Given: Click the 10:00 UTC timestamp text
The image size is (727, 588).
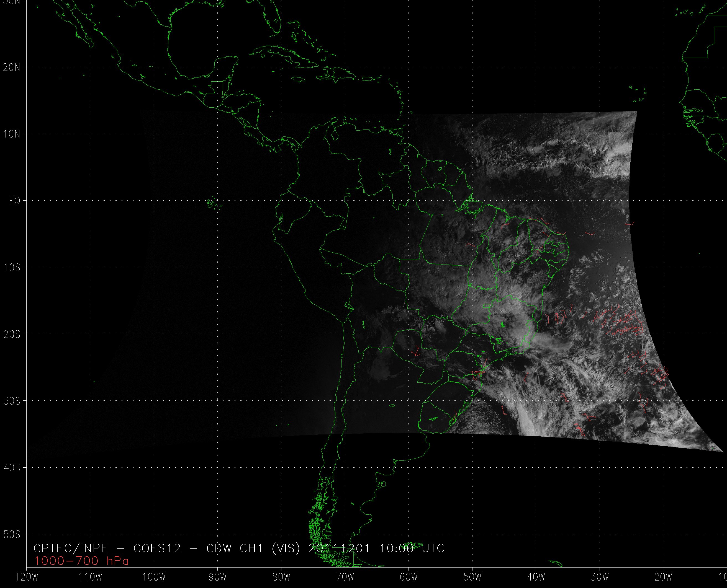Looking at the screenshot, I should pos(412,548).
